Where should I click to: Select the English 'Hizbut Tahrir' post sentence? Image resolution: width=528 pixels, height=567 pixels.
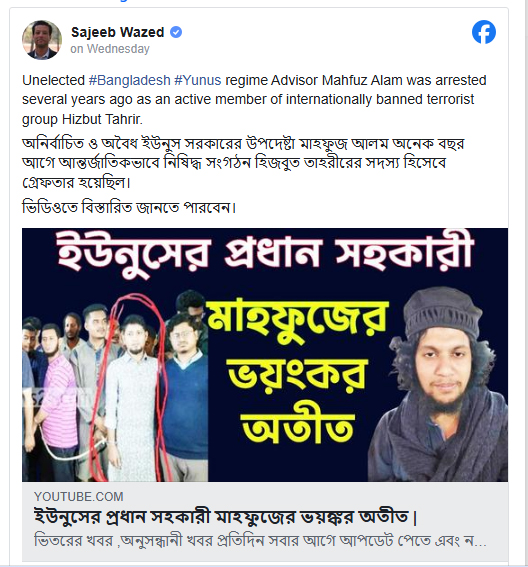tap(254, 99)
